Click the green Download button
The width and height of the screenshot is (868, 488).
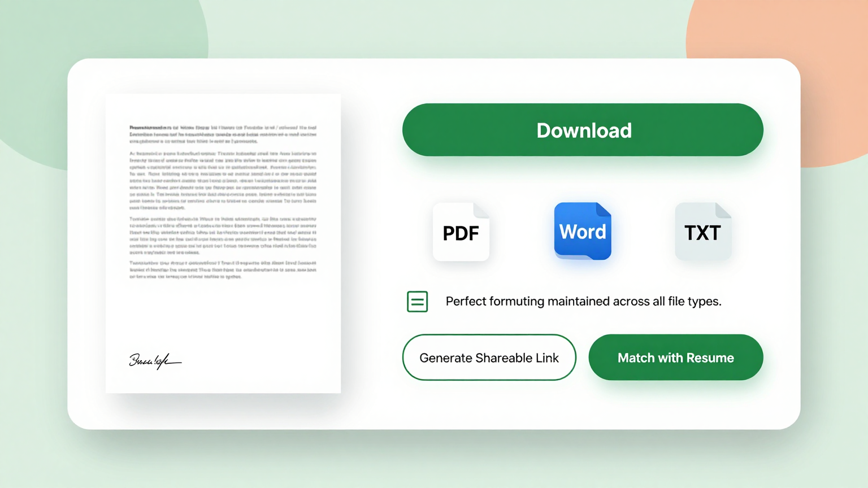pyautogui.click(x=583, y=130)
